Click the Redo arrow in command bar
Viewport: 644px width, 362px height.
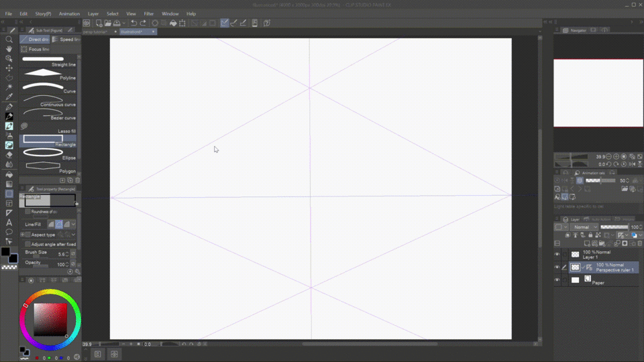pos(143,23)
